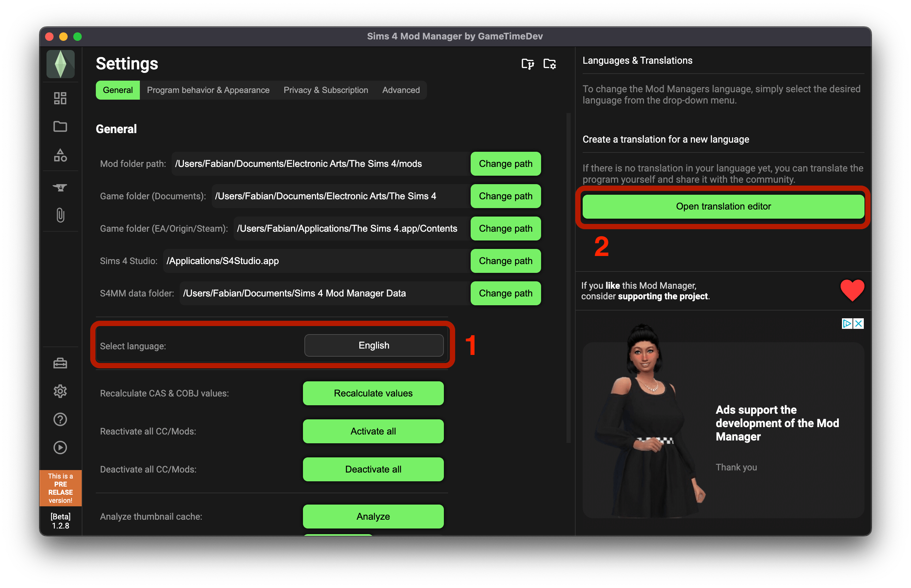Viewport: 911px width, 588px height.
Task: Click the red heart support icon
Action: [852, 290]
